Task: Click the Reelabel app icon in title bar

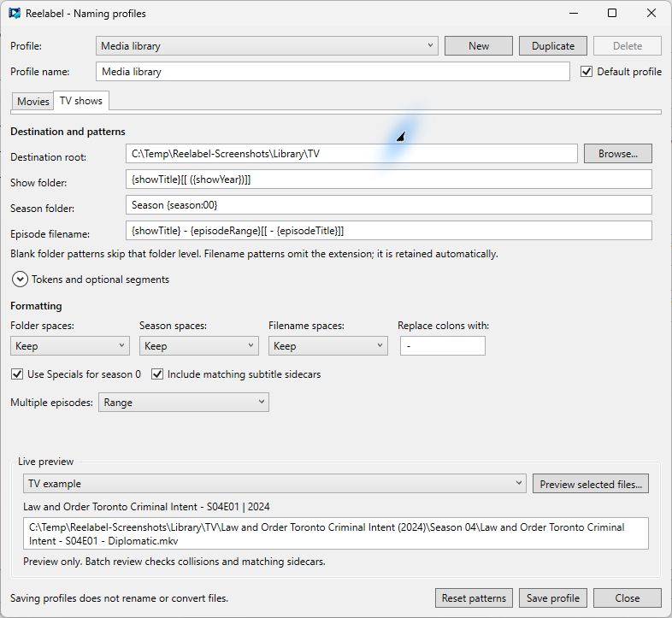Action: pos(15,14)
